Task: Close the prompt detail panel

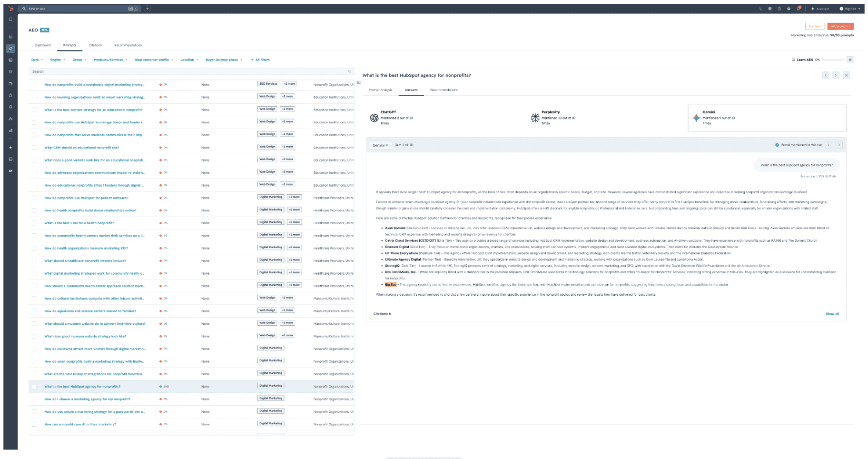Action: click(x=846, y=75)
